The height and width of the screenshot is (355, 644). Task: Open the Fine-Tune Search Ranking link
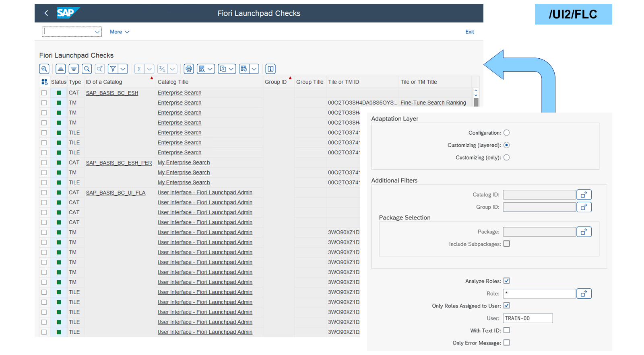coord(433,103)
